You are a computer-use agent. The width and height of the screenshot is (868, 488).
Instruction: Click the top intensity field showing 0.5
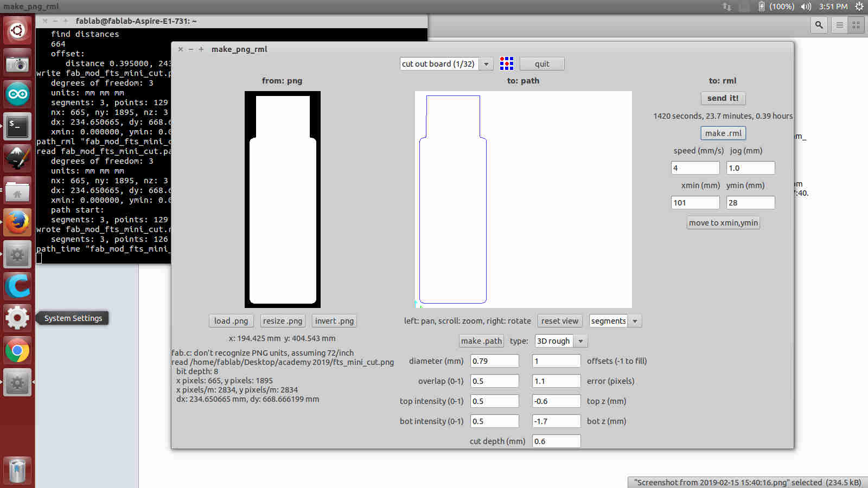click(495, 401)
